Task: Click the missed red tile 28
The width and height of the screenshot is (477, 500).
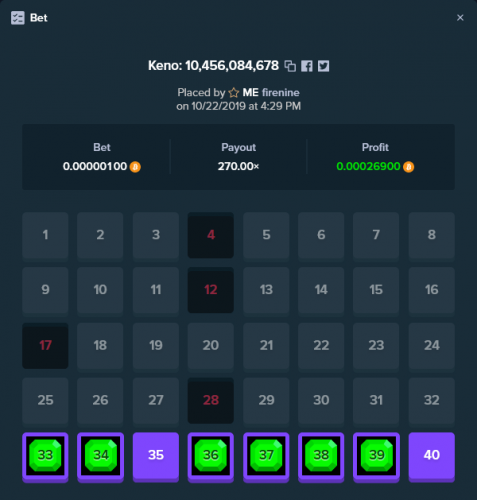Action: [x=211, y=400]
